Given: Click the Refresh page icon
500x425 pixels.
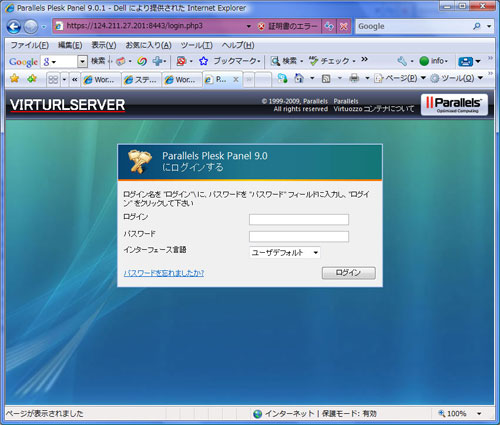Looking at the screenshot, I should coord(329,26).
